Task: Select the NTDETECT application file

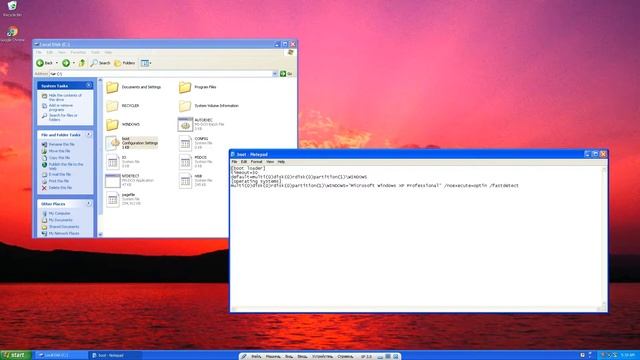Action: (x=129, y=180)
